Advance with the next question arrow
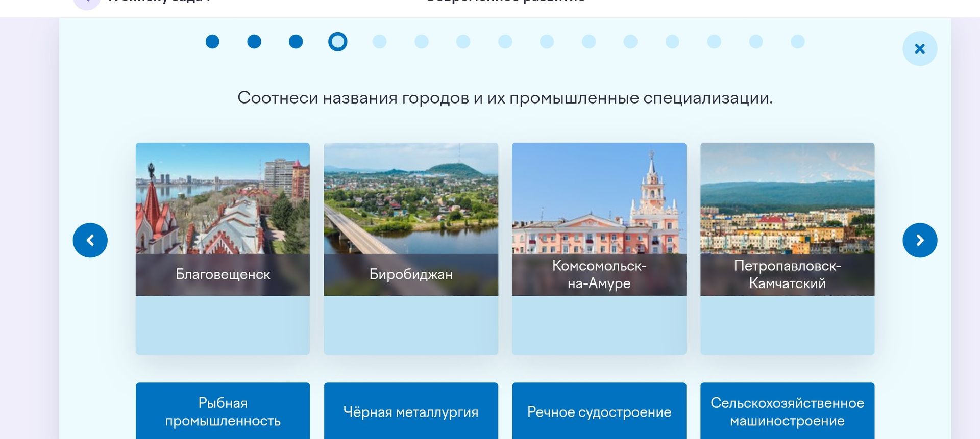980x439 pixels. pos(920,240)
